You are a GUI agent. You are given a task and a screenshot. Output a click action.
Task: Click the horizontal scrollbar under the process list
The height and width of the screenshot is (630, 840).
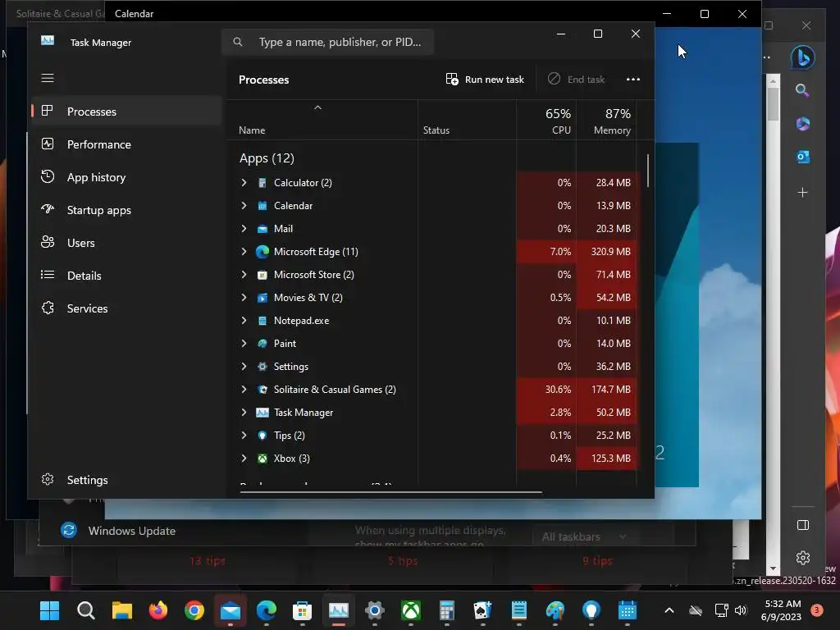[x=391, y=491]
